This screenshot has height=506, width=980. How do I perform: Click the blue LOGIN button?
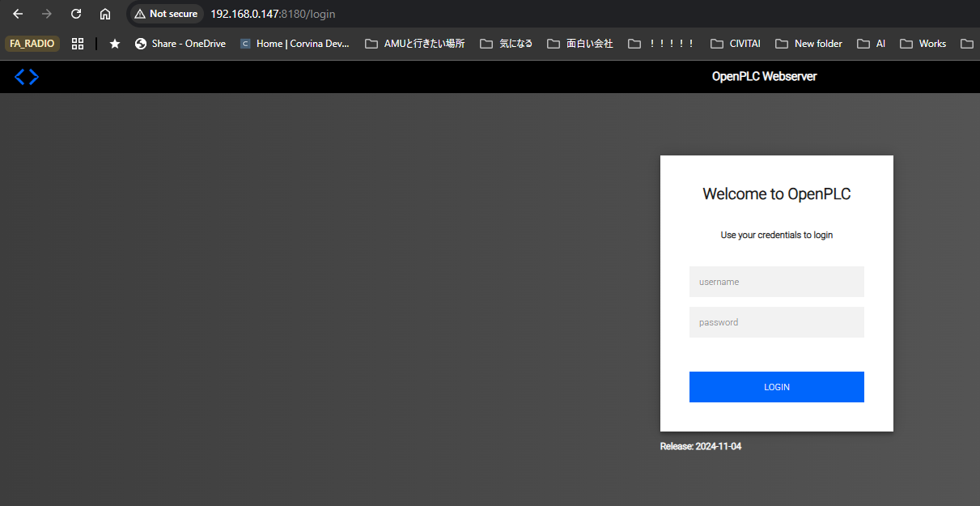777,387
